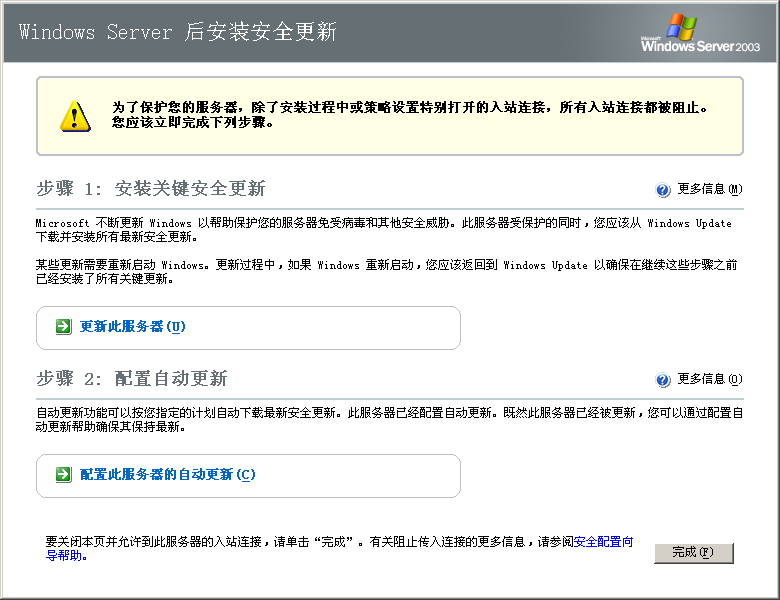Click the warning text 您应该立即完成下列步骤
The image size is (780, 600).
pyautogui.click(x=193, y=122)
